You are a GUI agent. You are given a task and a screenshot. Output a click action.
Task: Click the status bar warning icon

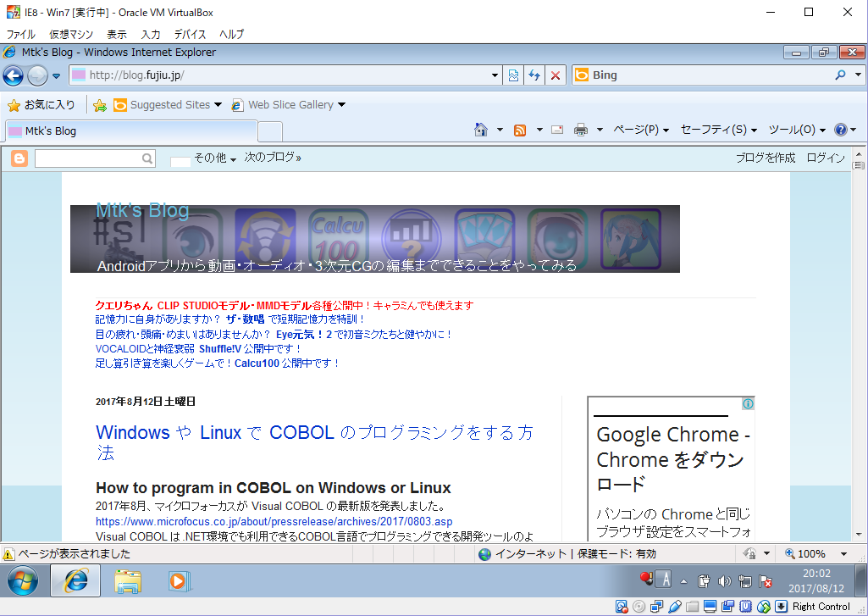(8, 554)
